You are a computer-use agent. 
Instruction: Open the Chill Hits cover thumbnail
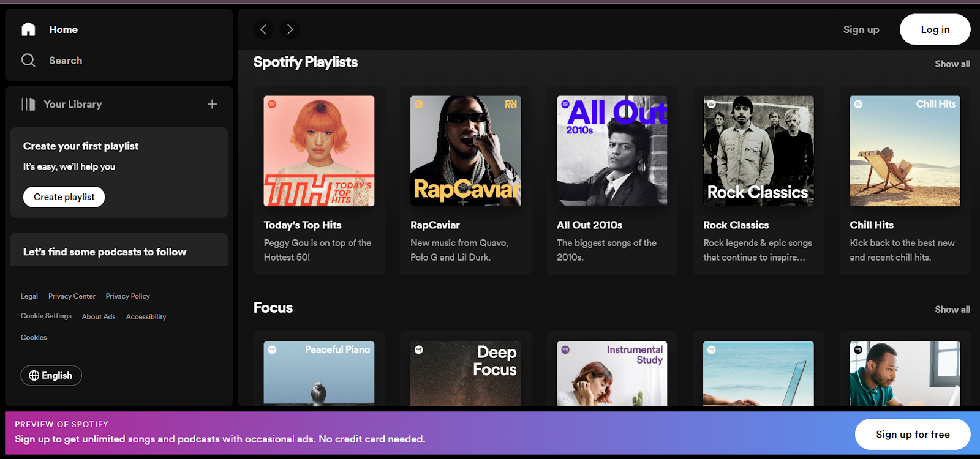tap(905, 151)
